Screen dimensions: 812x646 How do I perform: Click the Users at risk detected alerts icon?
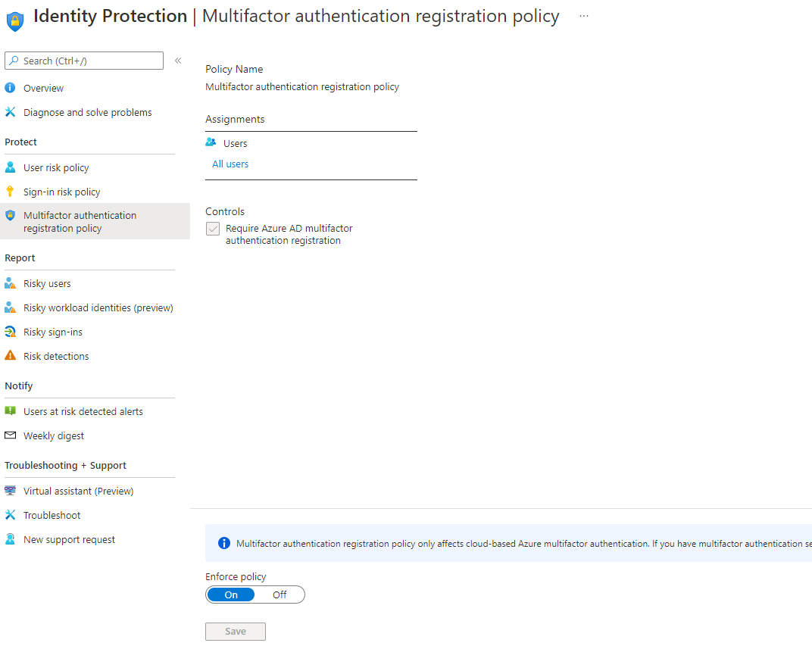tap(10, 411)
